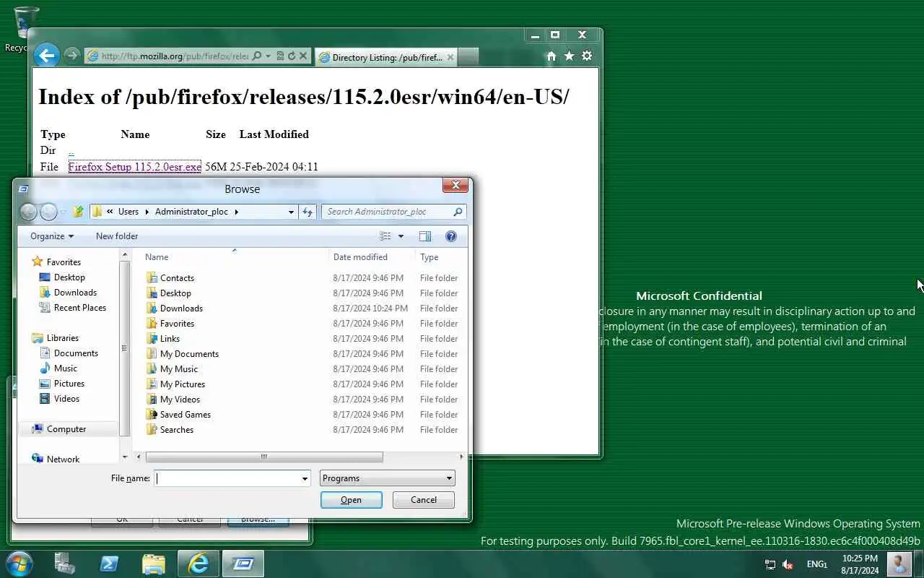924x578 pixels.
Task: Click the arrow after Administrator_ploc in the path
Action: [x=236, y=212]
